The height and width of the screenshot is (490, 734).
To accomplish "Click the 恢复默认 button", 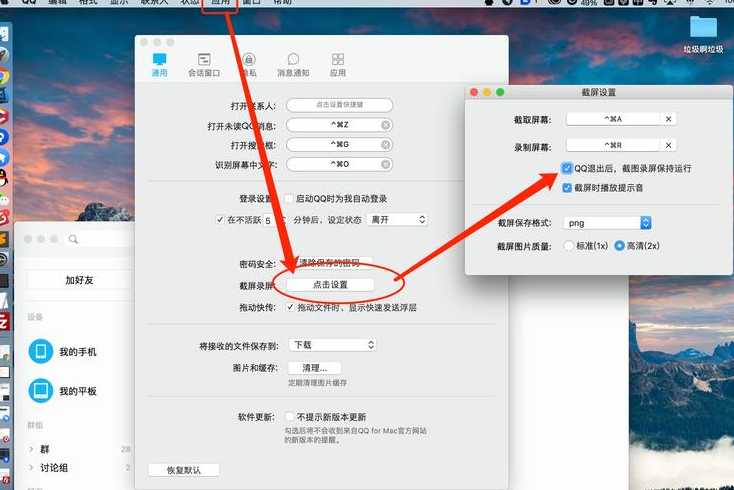I will [184, 470].
